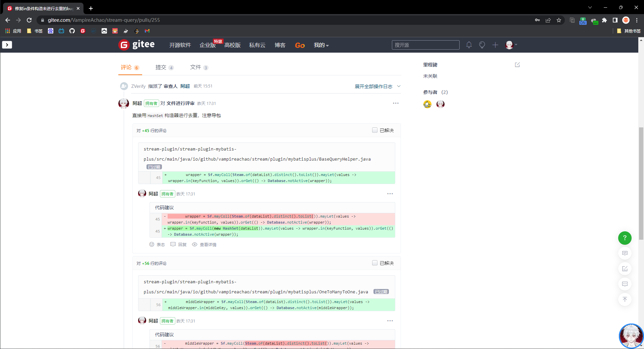This screenshot has height=349, width=644.
Task: Mark the line +56 comment as resolved
Action: coord(375,263)
